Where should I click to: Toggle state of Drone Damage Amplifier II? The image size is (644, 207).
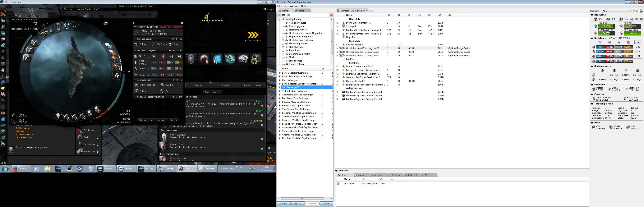[x=337, y=67]
